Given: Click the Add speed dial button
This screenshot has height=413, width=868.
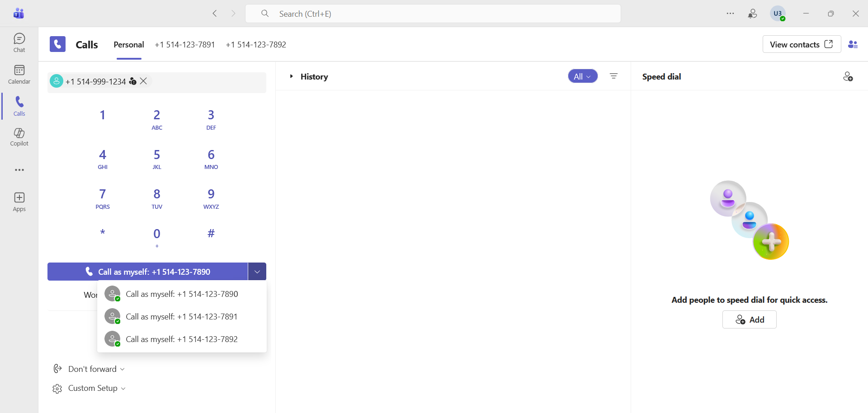Looking at the screenshot, I should [750, 319].
